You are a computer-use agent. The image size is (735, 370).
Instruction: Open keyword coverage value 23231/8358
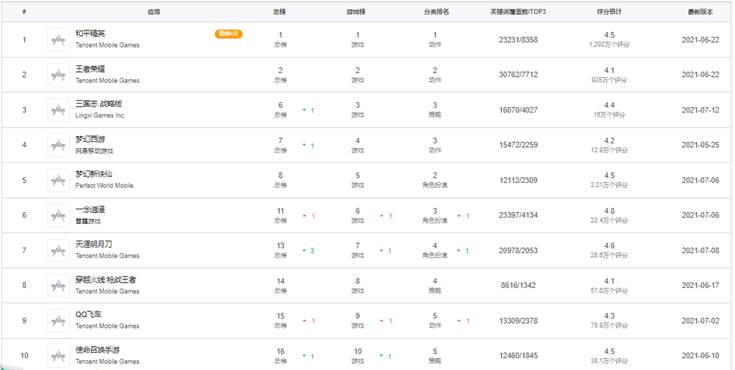518,40
